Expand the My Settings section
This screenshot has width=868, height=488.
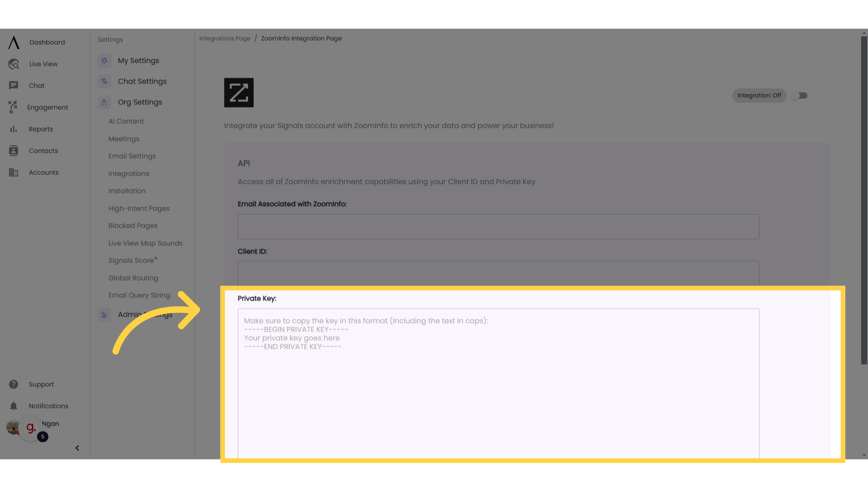click(x=138, y=60)
